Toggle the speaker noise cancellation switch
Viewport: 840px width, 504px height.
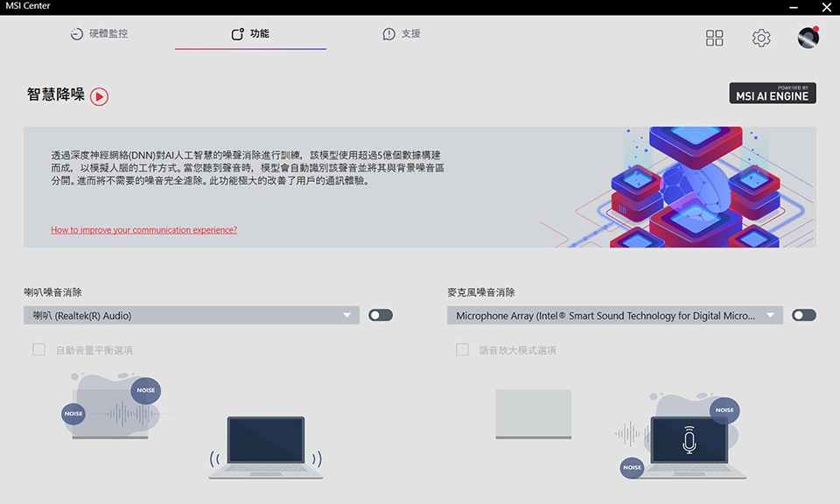click(x=381, y=315)
